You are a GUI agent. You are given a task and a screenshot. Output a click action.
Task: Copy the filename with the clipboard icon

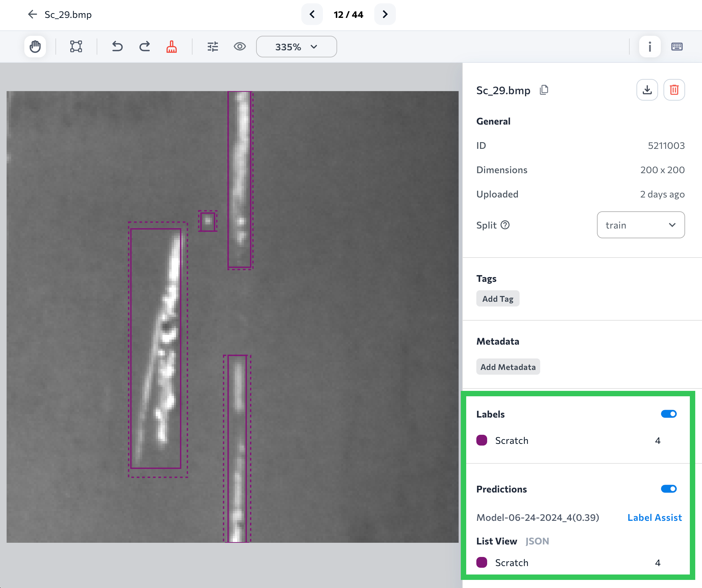544,90
